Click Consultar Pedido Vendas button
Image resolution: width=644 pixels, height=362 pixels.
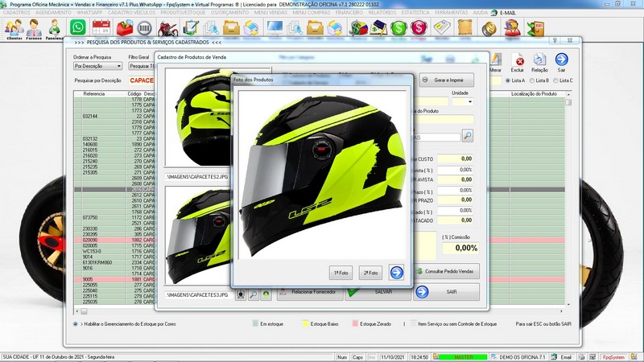coord(447,271)
